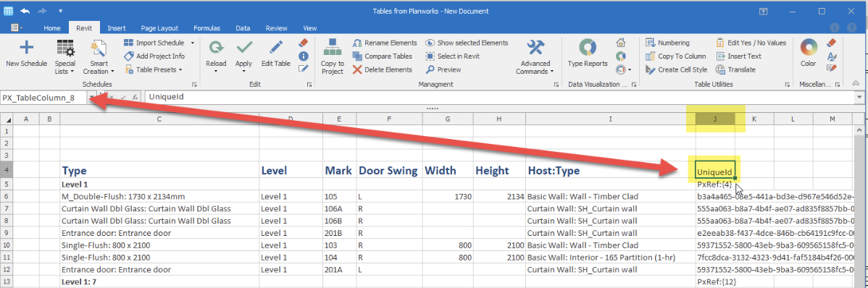Click text style icon in Miscellaneous group

[x=831, y=56]
